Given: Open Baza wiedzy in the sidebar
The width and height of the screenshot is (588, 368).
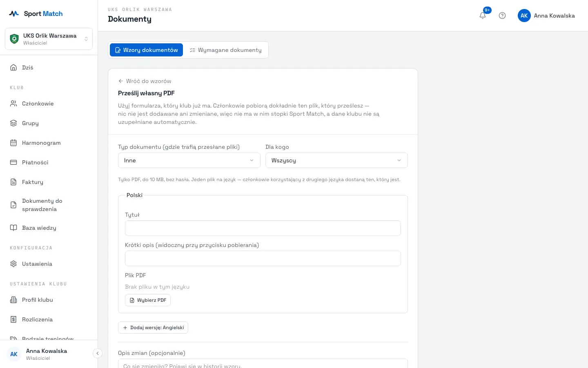Looking at the screenshot, I should 49,228.
